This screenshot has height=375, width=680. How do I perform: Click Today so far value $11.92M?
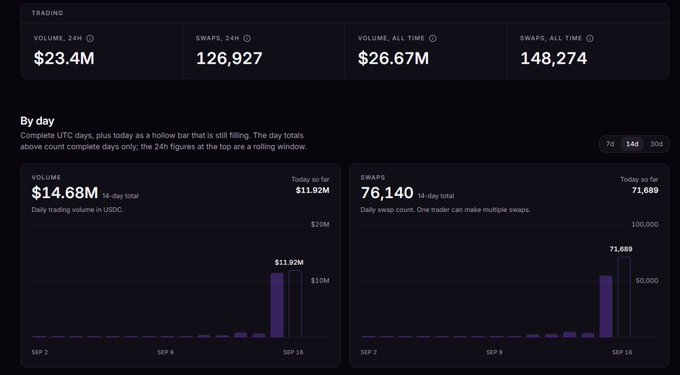coord(312,190)
